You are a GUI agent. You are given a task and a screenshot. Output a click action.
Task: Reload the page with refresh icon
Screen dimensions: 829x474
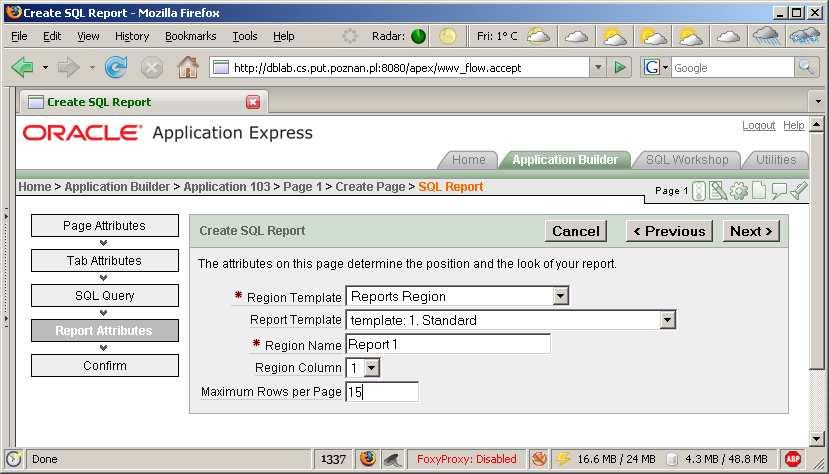click(116, 68)
